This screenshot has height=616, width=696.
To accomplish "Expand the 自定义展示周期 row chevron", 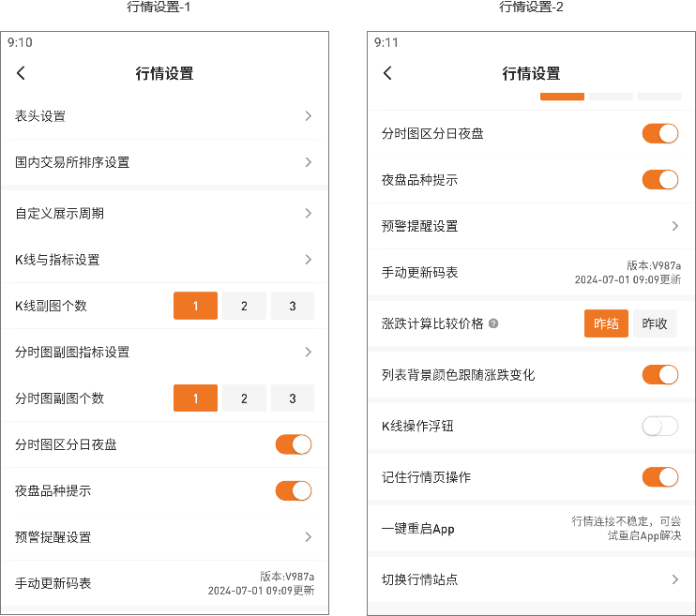I will coord(308,214).
